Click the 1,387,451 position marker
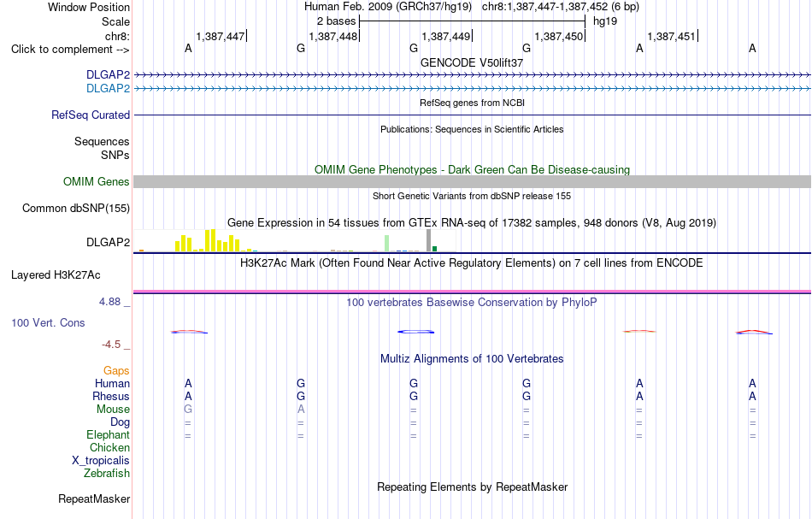 (x=673, y=36)
